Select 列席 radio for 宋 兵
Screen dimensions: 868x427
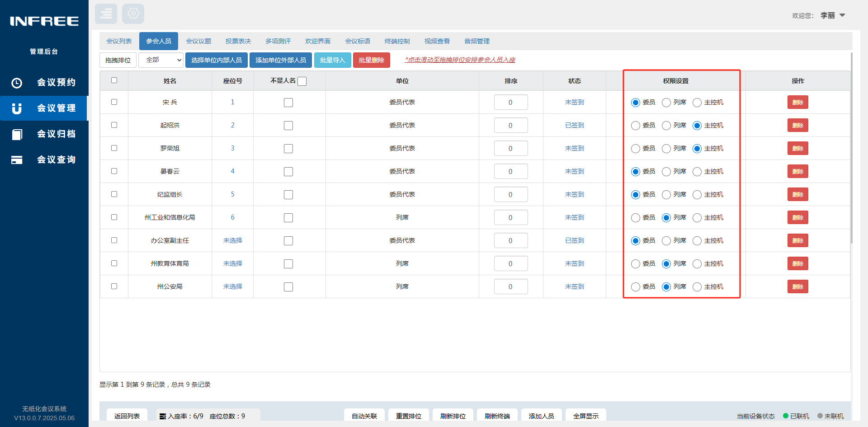[666, 103]
